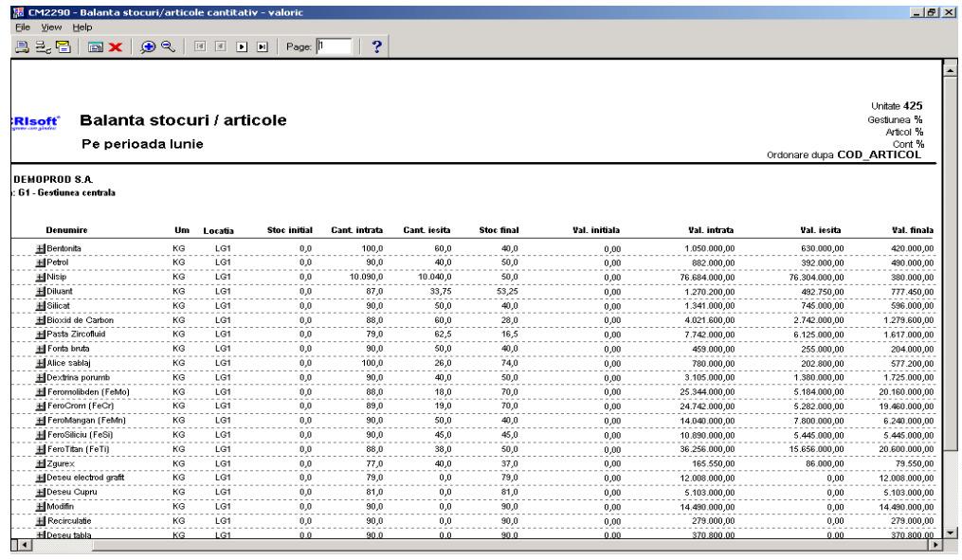Click the Print icon in toolbar
This screenshot has width=962, height=560.
click(22, 46)
